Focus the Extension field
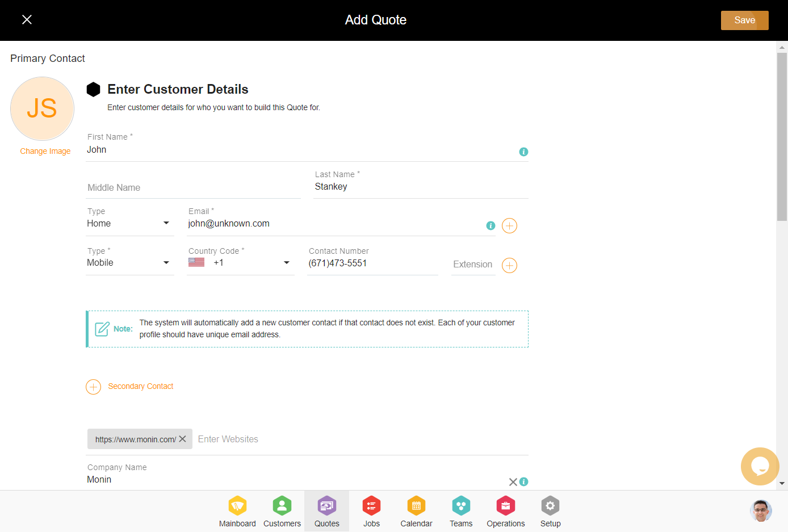Viewport: 788px width, 532px height. (x=473, y=265)
